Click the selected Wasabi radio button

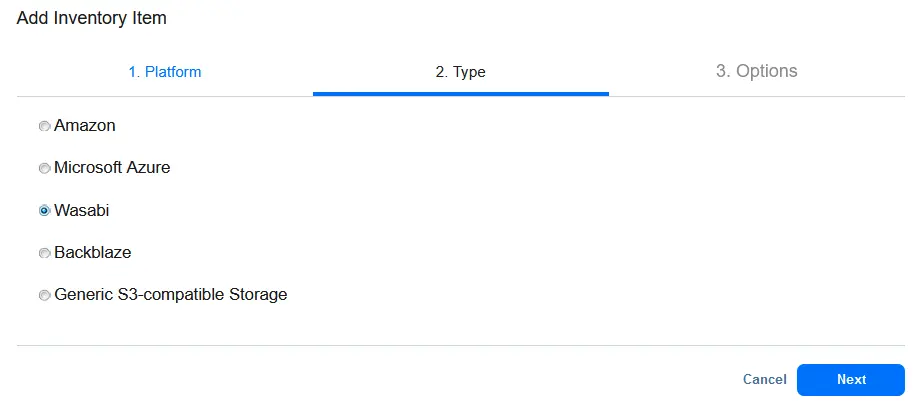[x=44, y=211]
